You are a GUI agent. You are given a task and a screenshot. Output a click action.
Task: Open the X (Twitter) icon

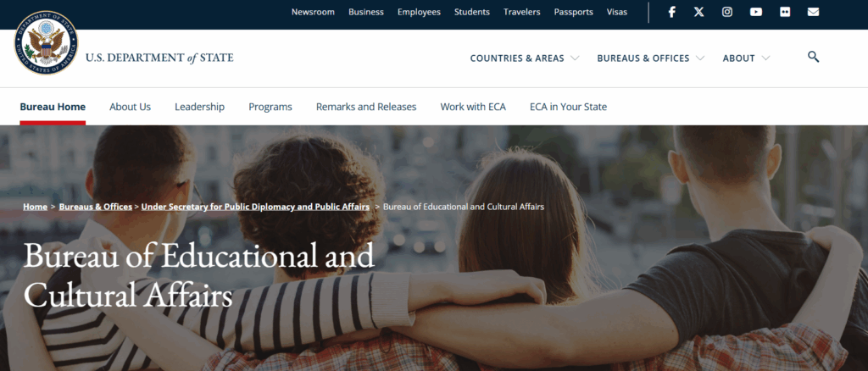(x=699, y=12)
